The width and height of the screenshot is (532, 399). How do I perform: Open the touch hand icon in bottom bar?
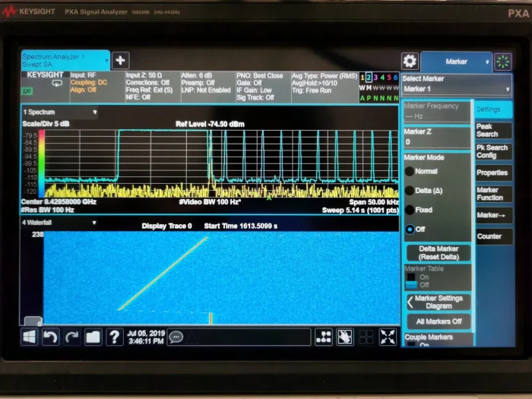pos(345,337)
